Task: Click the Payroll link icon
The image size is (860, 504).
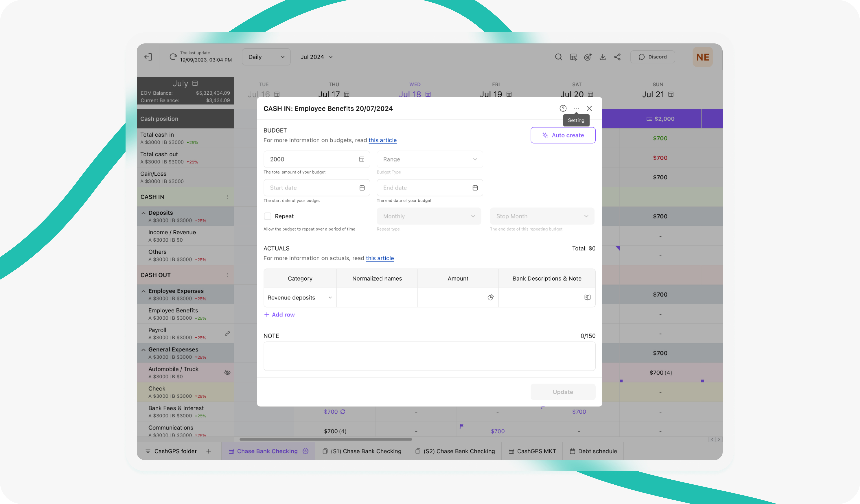Action: coord(227,333)
